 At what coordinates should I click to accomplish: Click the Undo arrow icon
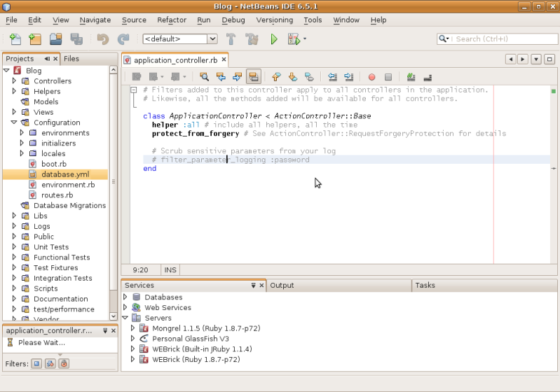103,39
